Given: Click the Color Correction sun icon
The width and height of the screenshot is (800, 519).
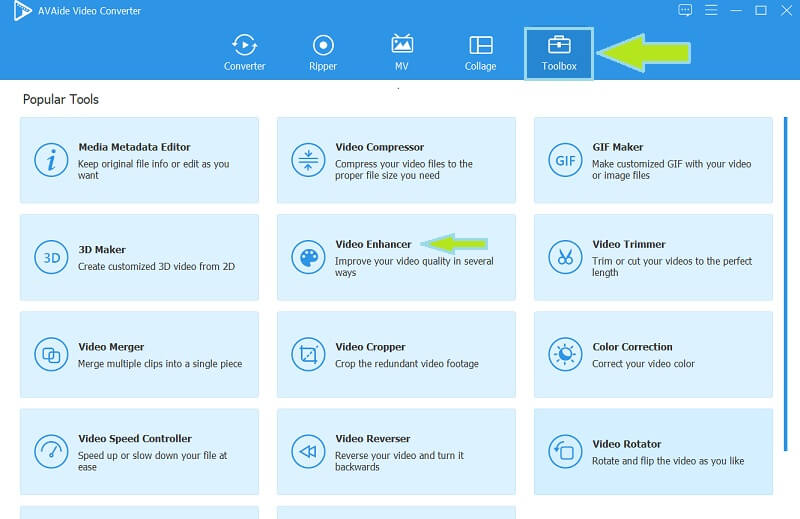Looking at the screenshot, I should coord(565,354).
